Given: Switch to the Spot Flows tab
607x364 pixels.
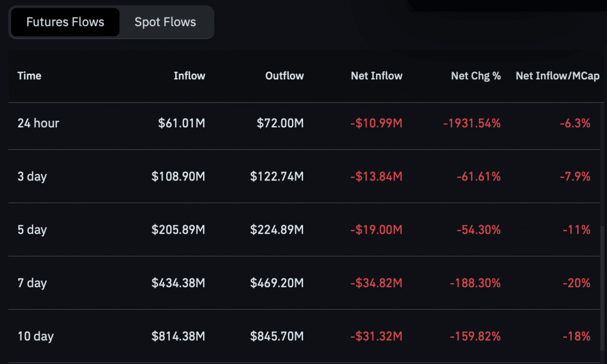Looking at the screenshot, I should (x=165, y=22).
